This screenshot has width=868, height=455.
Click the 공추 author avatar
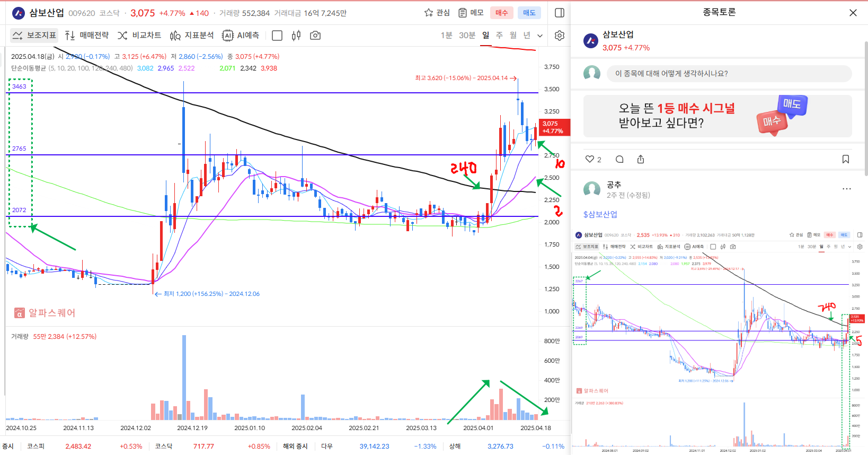tap(592, 189)
